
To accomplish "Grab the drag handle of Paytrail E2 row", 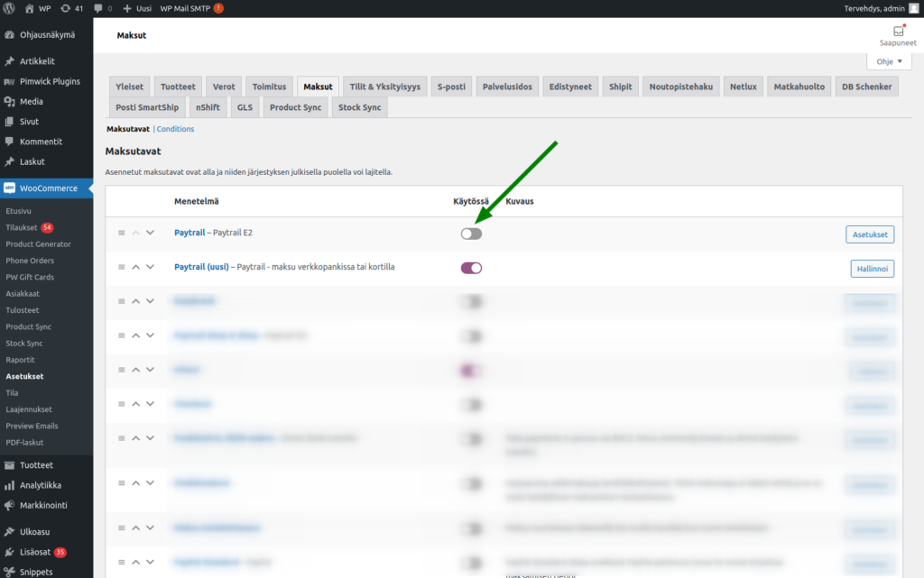I will click(x=122, y=233).
